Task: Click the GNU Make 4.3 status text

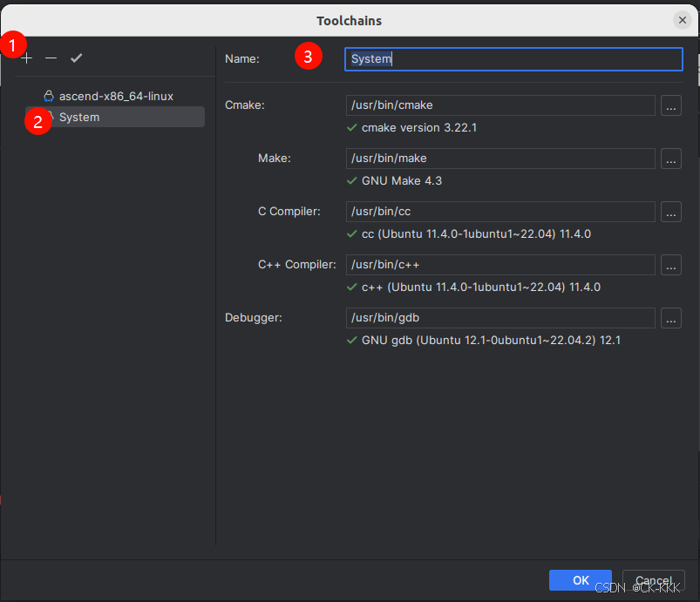Action: pyautogui.click(x=402, y=180)
